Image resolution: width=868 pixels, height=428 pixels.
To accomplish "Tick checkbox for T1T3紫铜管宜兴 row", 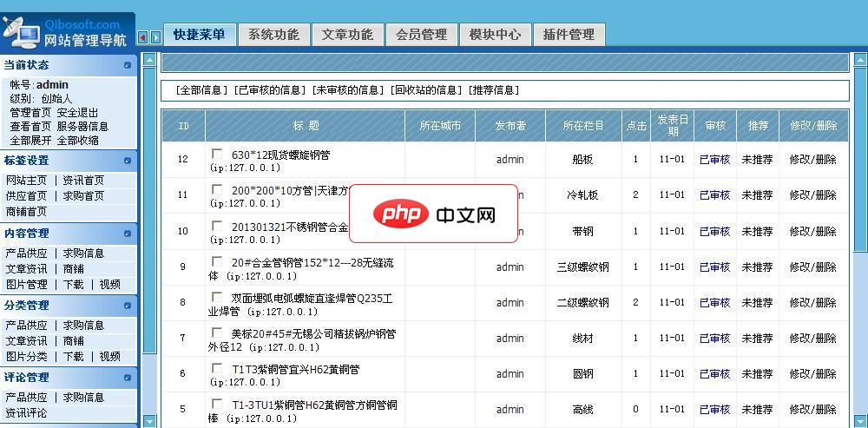I will 217,368.
